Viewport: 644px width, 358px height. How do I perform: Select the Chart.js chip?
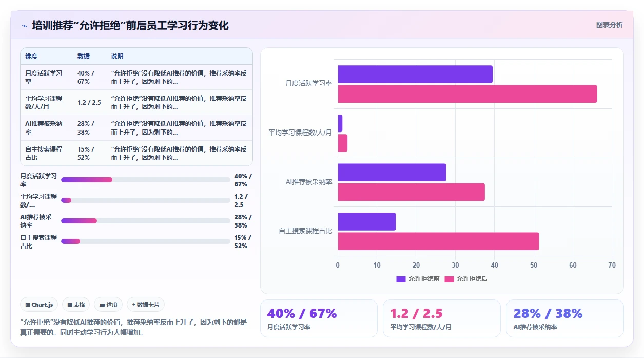coord(40,305)
